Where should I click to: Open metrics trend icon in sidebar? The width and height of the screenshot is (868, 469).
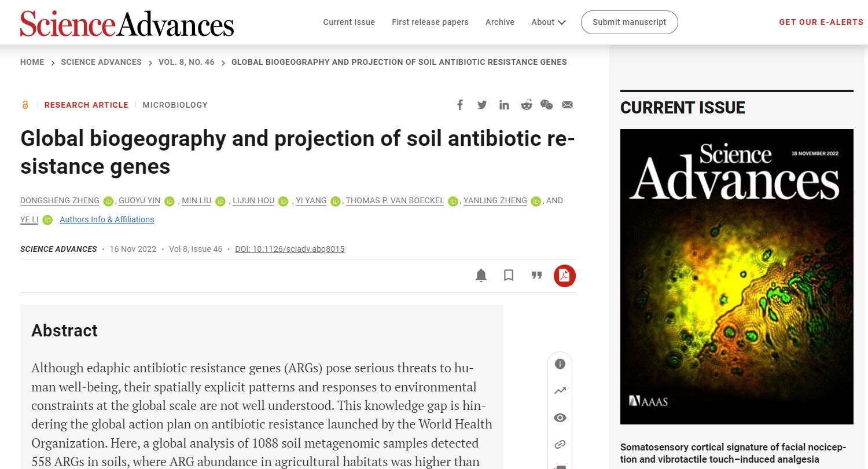[x=560, y=391]
